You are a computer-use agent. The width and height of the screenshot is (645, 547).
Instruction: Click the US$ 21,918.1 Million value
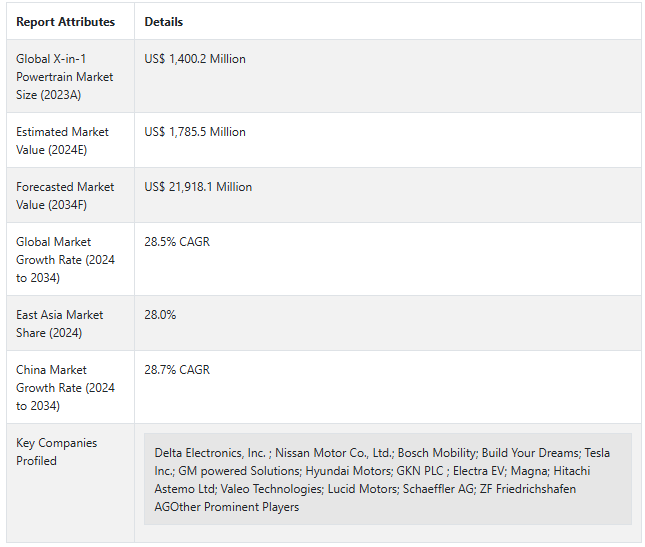point(198,187)
